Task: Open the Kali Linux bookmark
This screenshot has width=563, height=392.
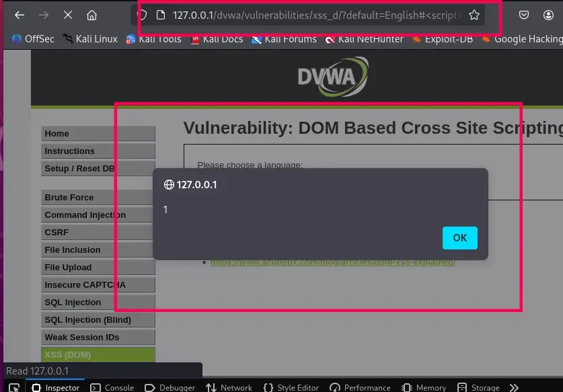Action: 89,39
